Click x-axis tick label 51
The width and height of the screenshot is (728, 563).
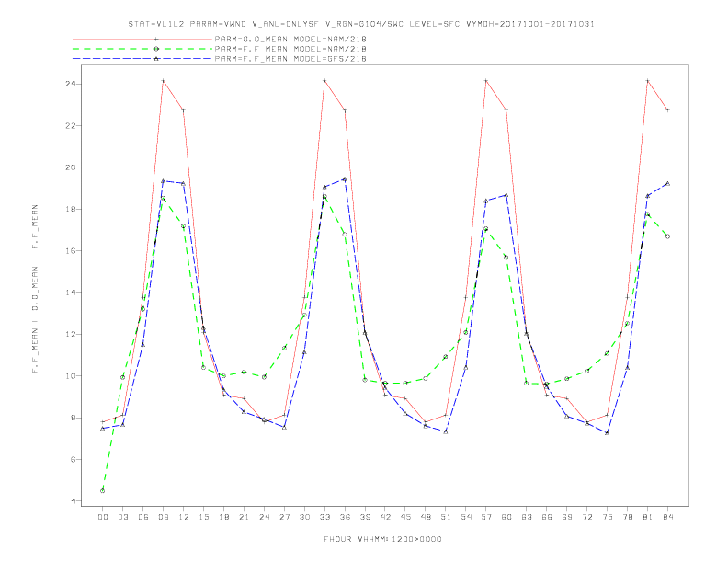pos(446,517)
